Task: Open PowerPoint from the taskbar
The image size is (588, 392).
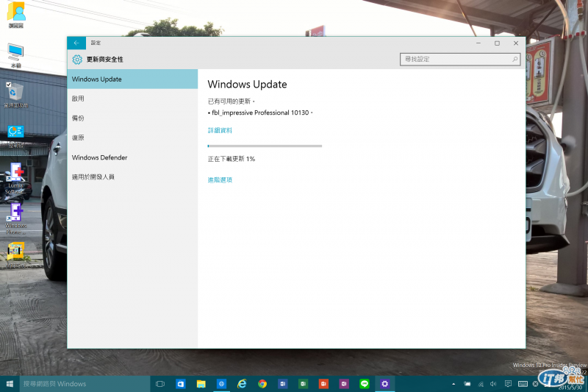Action: pyautogui.click(x=323, y=384)
